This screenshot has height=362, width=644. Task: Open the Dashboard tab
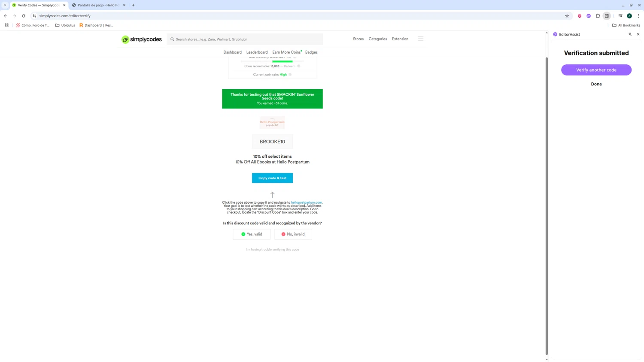pos(232,52)
